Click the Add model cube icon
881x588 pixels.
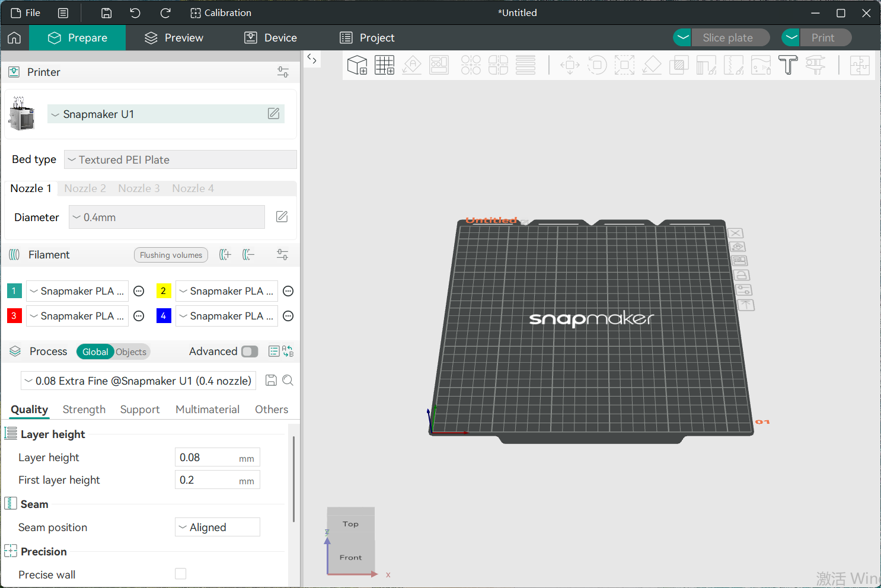coord(357,65)
